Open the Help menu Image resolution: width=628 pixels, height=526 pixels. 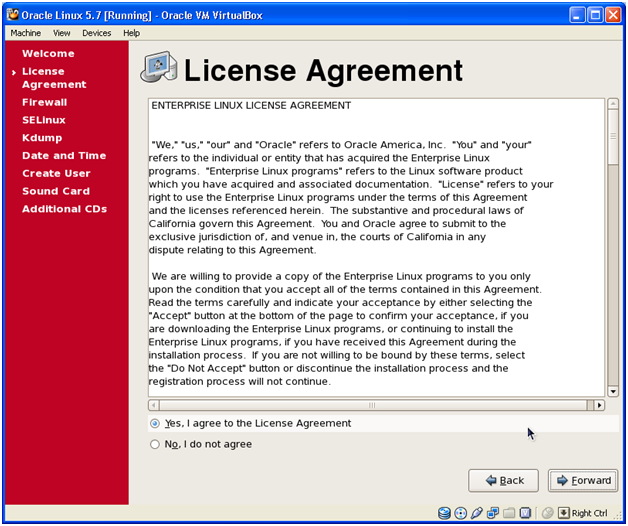pyautogui.click(x=131, y=33)
